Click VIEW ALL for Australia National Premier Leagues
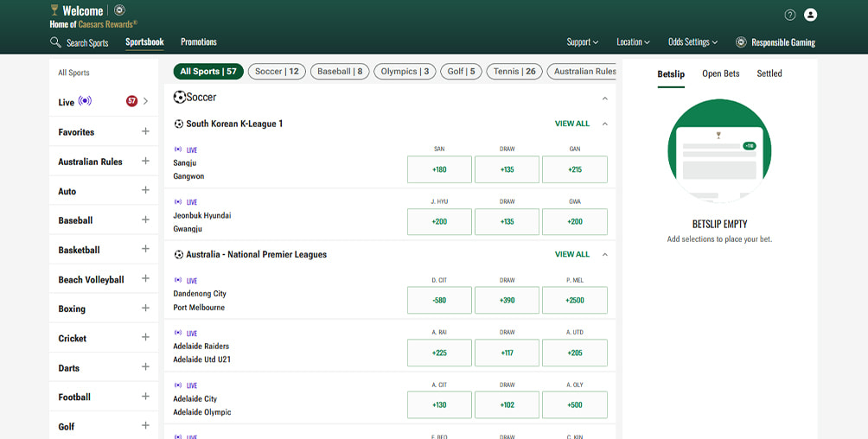Viewport: 868px width, 439px height. click(x=571, y=254)
